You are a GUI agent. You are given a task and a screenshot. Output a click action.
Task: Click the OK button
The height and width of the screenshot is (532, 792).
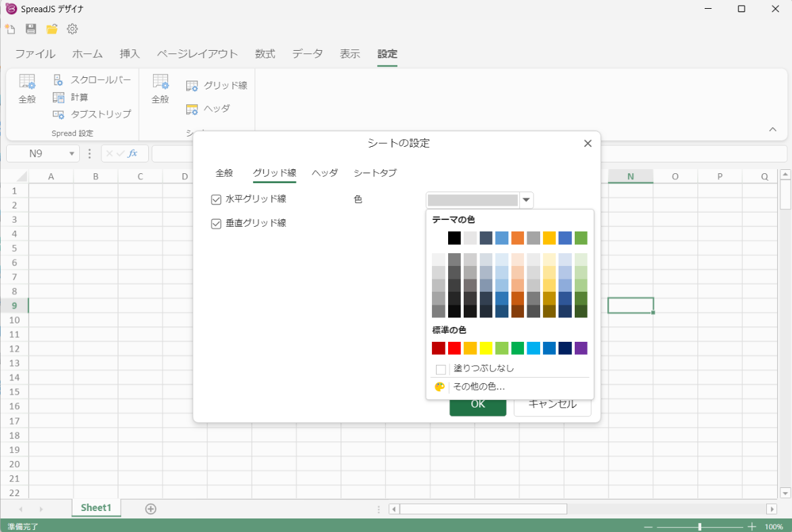click(478, 404)
